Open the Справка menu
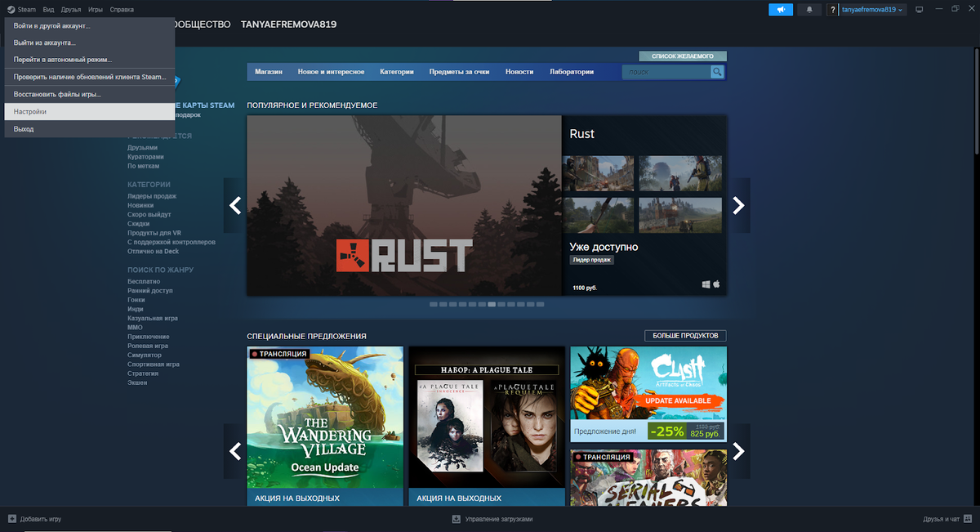This screenshot has height=532, width=980. tap(122, 9)
